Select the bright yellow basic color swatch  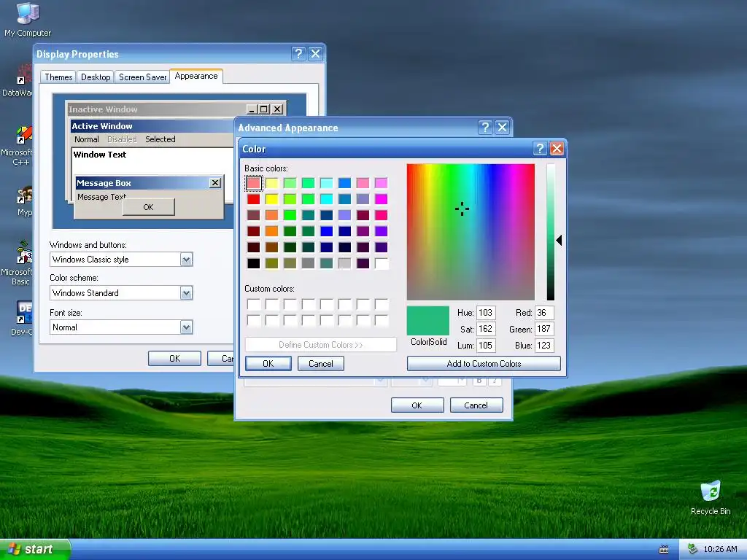(271, 199)
